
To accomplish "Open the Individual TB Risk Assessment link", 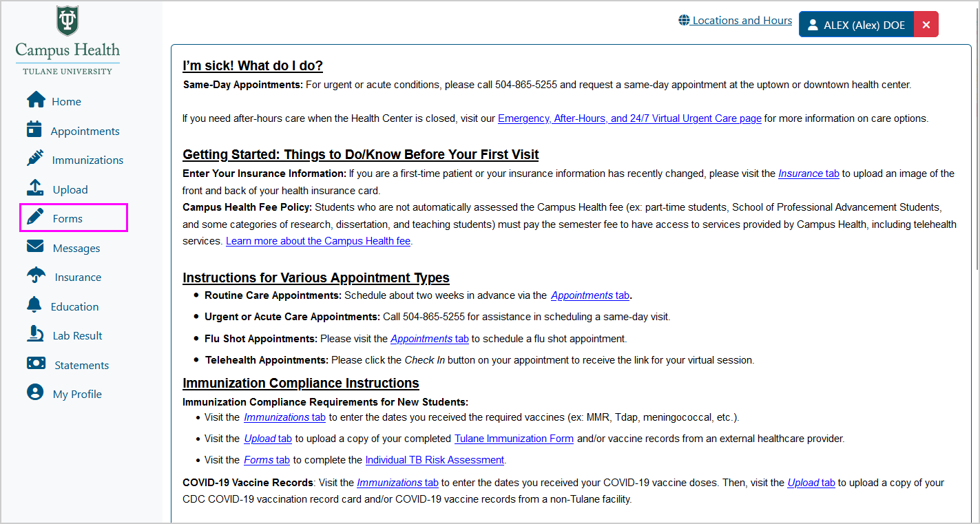I will coord(435,459).
